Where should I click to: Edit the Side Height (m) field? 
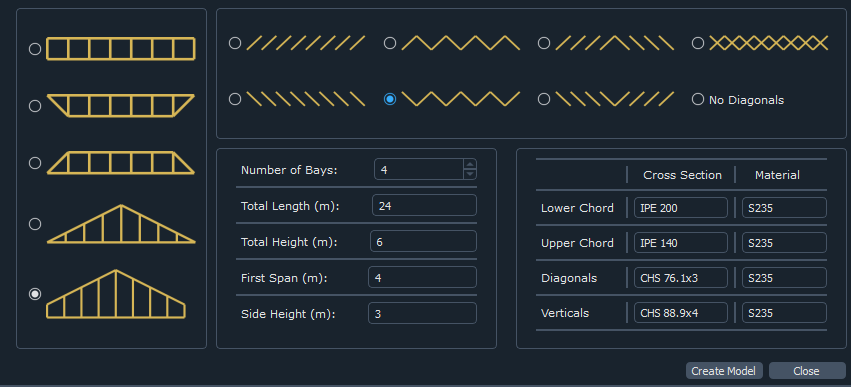422,313
